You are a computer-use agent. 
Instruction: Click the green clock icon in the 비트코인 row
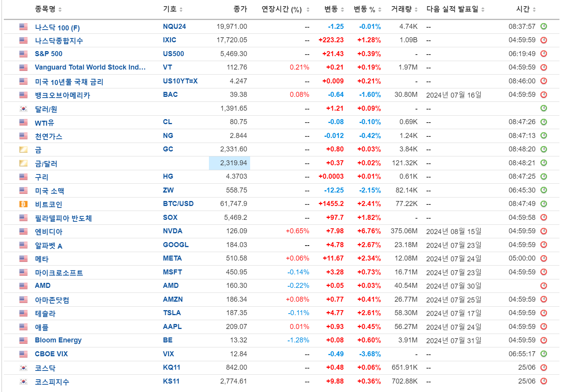544,204
